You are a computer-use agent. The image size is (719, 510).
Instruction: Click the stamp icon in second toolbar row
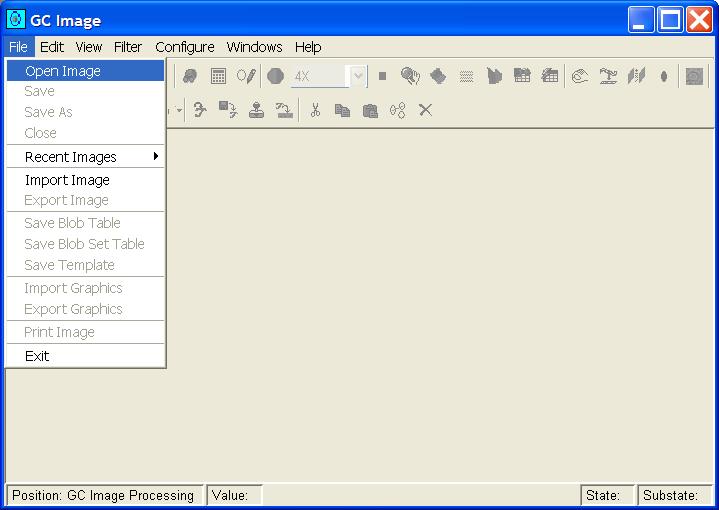(x=256, y=110)
